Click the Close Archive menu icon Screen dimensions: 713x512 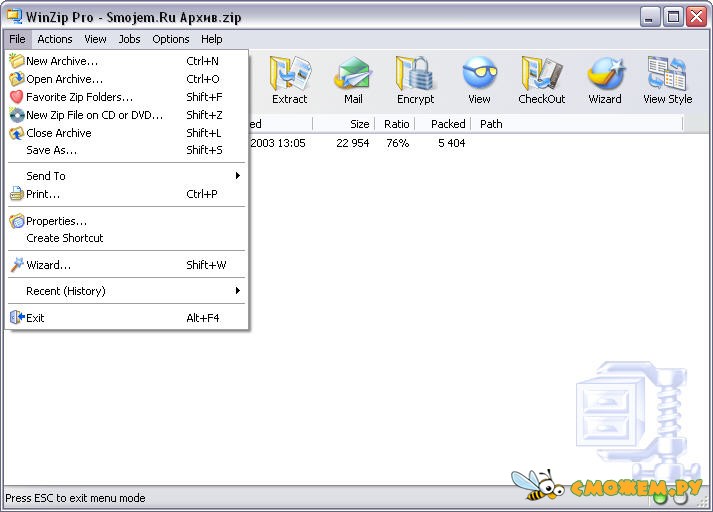[x=16, y=133]
